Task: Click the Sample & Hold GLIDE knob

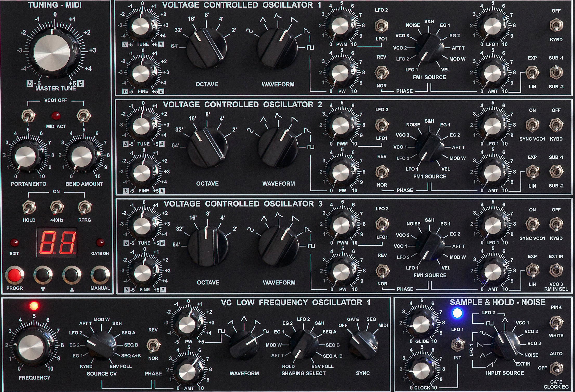Action: pos(422,323)
